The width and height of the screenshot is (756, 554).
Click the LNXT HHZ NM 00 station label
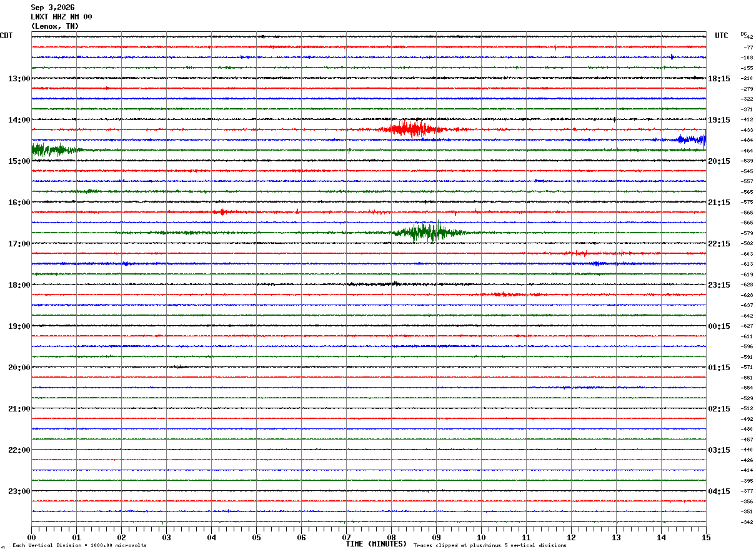(61, 17)
